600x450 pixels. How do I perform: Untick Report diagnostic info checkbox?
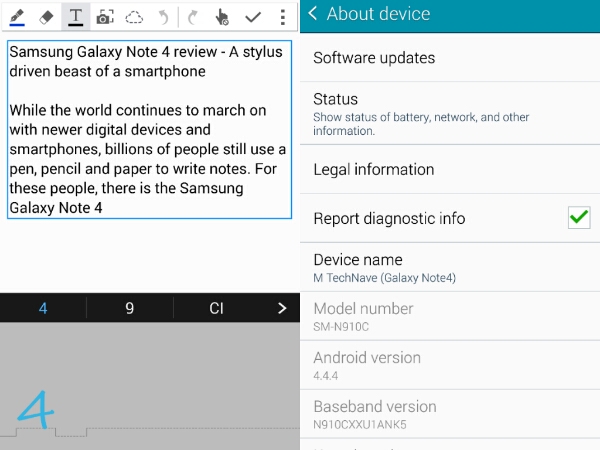579,217
